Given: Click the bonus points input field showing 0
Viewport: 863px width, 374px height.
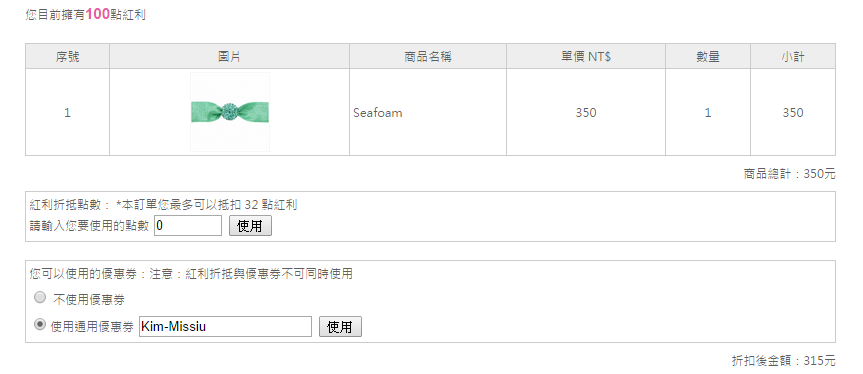Looking at the screenshot, I should [188, 226].
